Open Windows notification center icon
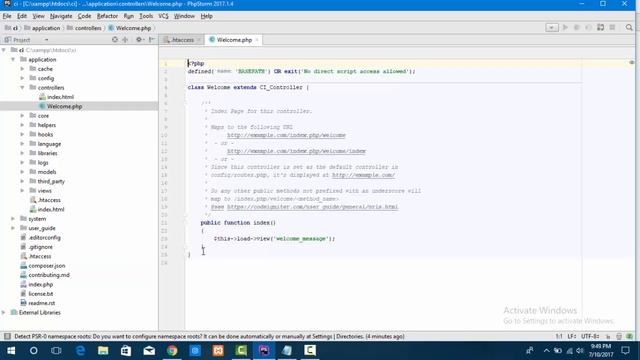Viewport: 640px width, 360px height. click(625, 351)
